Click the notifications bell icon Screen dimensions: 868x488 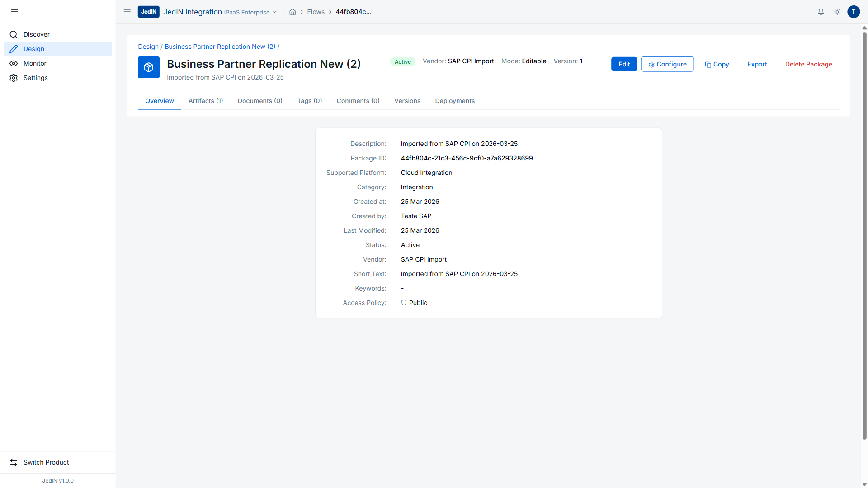pos(821,12)
